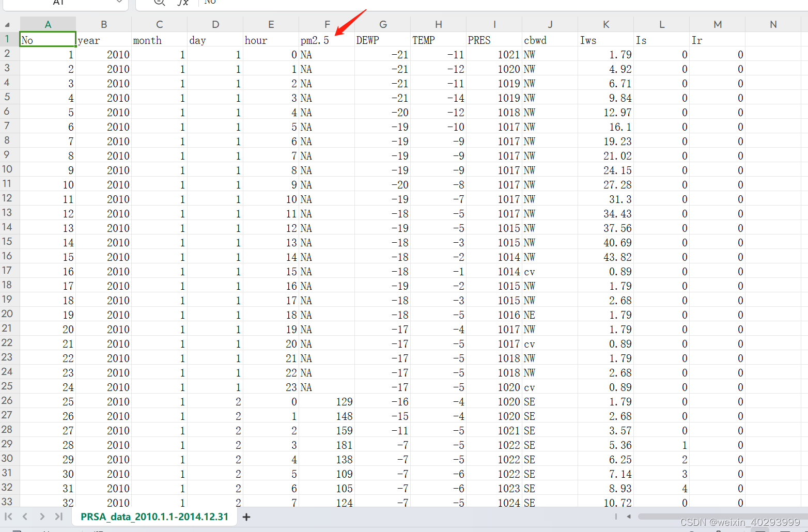
Task: Click the 'month' header cell
Action: point(160,40)
